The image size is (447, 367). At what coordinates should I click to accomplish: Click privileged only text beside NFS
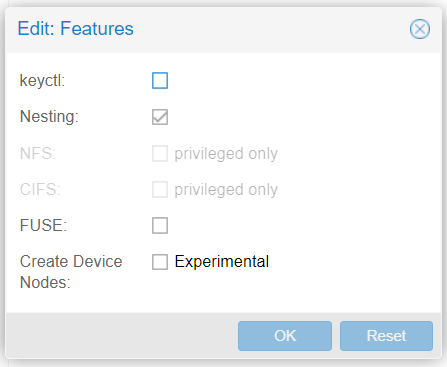pyautogui.click(x=226, y=154)
